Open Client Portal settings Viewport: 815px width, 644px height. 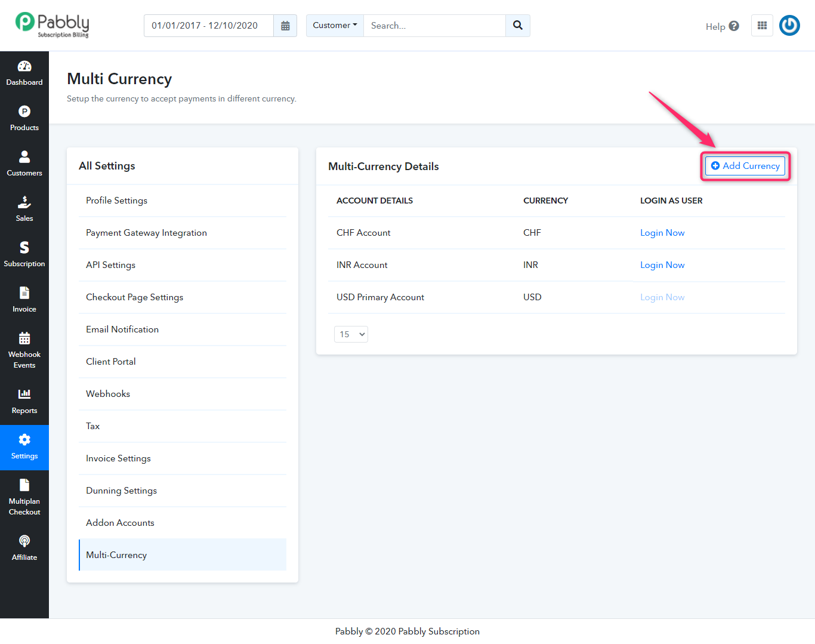click(183, 362)
